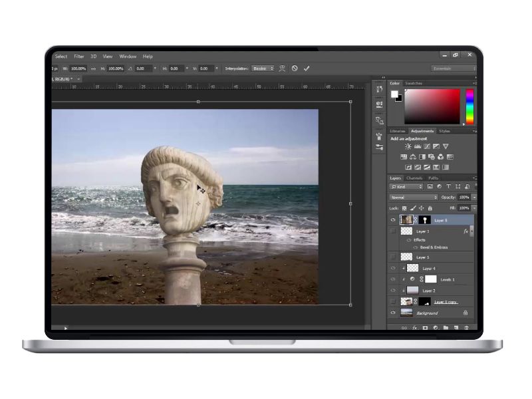Image resolution: width=532 pixels, height=399 pixels.
Task: Open the Filter menu
Action: (79, 57)
